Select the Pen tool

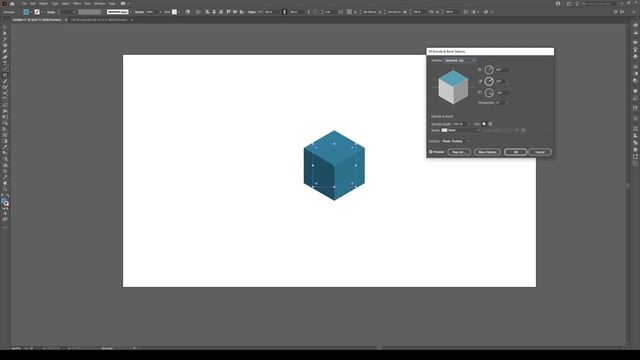coord(5,51)
